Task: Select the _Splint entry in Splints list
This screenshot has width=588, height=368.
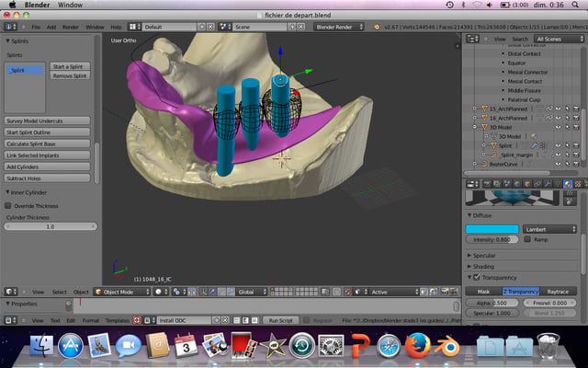Action: coord(25,70)
